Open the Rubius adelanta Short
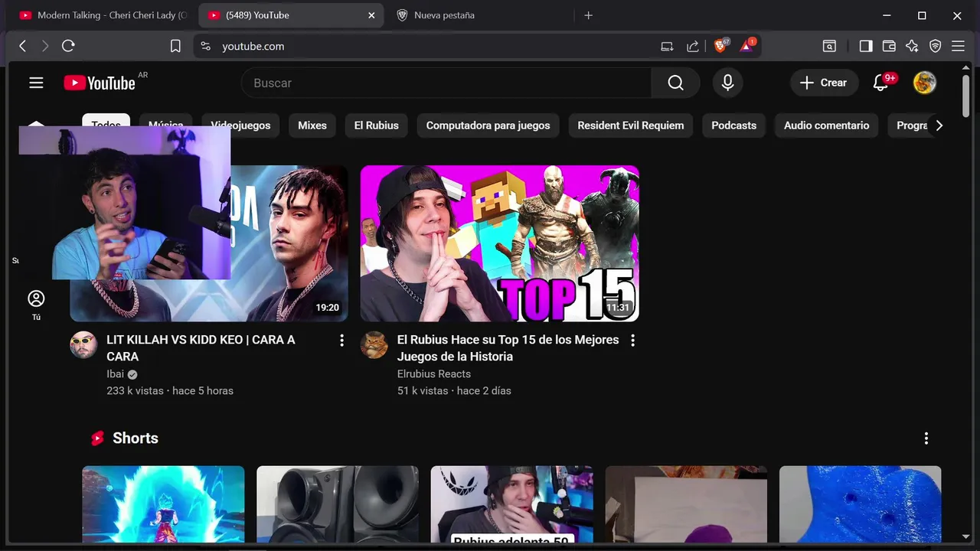 511,504
